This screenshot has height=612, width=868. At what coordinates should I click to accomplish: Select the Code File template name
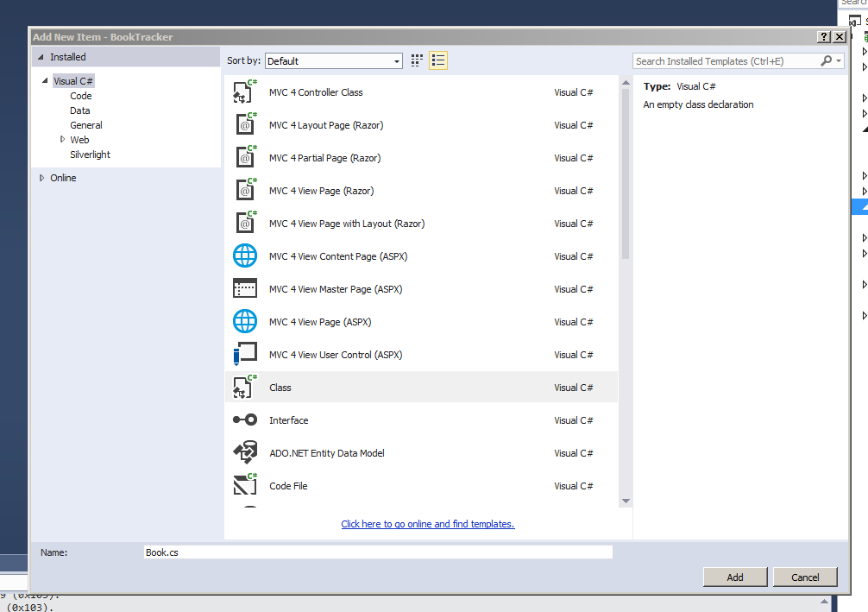tap(288, 486)
